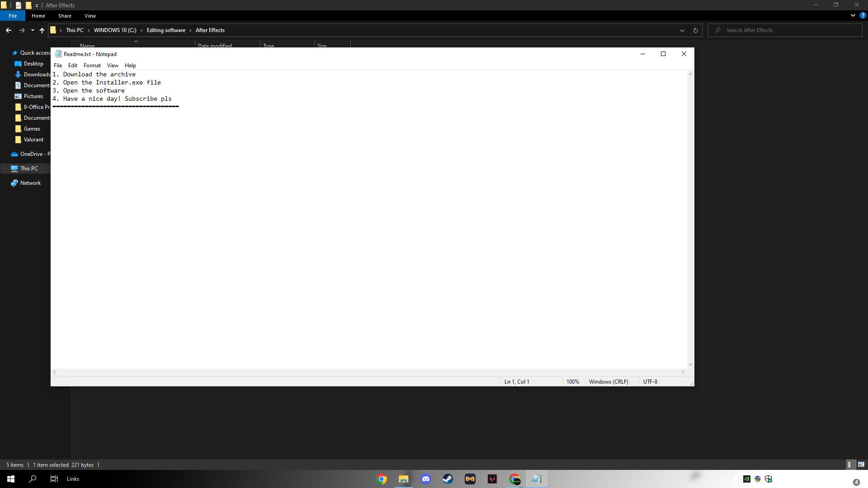Screen dimensions: 868x488
Task: Refresh the After Effects folder
Action: point(695,30)
